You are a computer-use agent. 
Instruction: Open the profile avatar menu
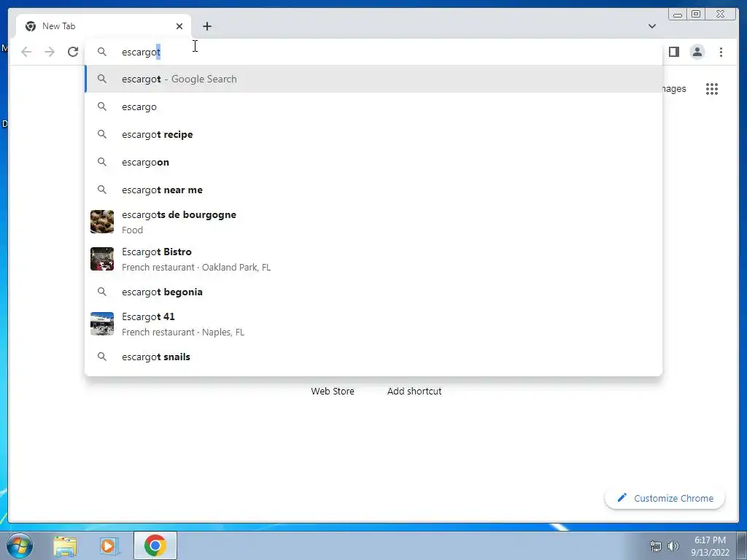pos(697,52)
